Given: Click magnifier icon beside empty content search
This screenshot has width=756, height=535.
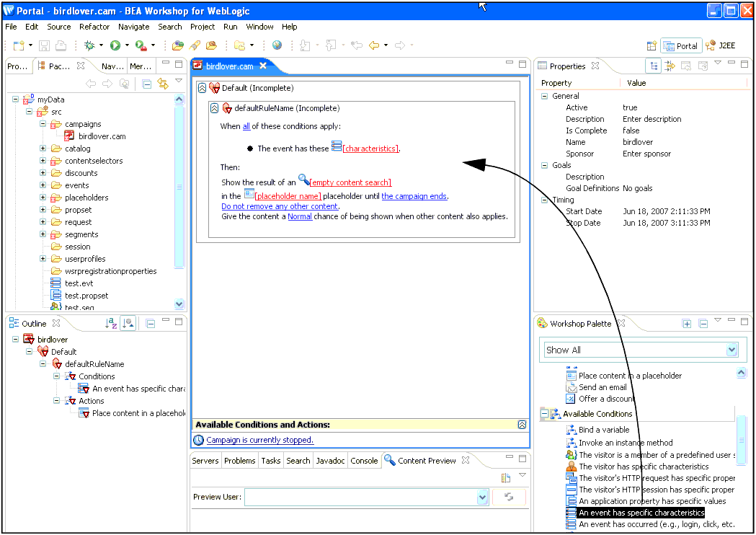Looking at the screenshot, I should (x=303, y=180).
